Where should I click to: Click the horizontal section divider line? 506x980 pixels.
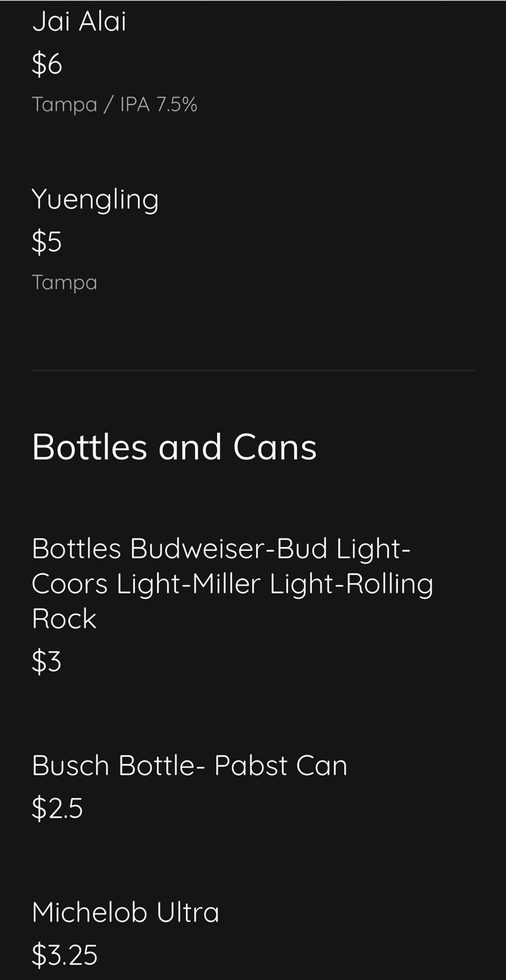(x=253, y=370)
